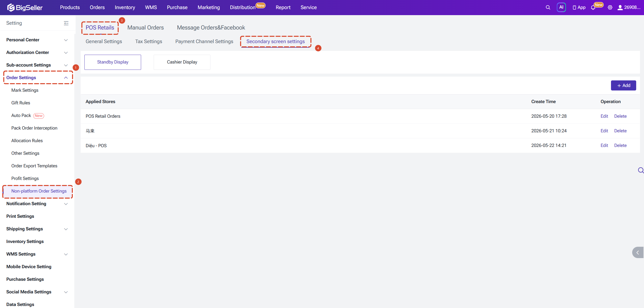Select Standby Display option
Screen dimensions: 644x308
[113, 62]
